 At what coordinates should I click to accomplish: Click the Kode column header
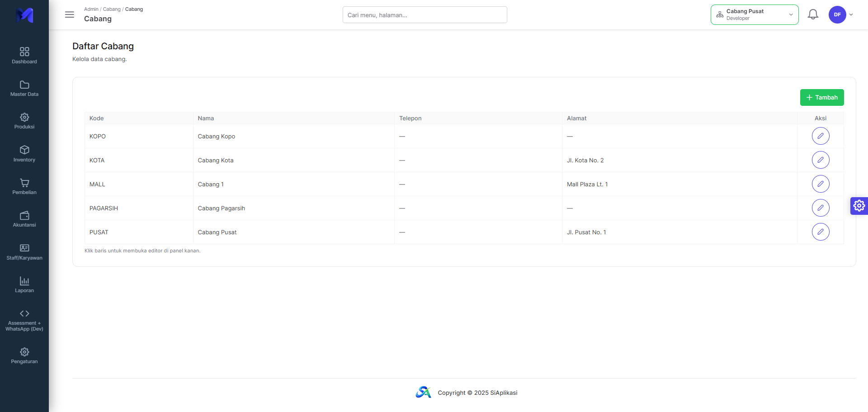[x=139, y=118]
